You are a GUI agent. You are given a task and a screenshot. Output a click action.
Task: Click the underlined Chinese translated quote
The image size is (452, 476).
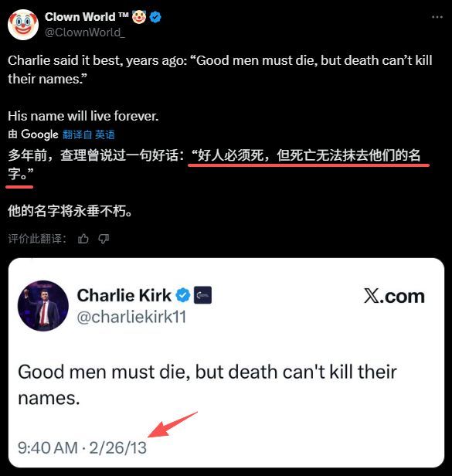pos(218,165)
